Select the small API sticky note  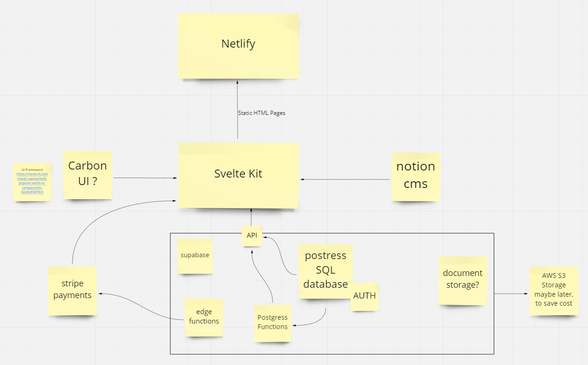coord(252,235)
